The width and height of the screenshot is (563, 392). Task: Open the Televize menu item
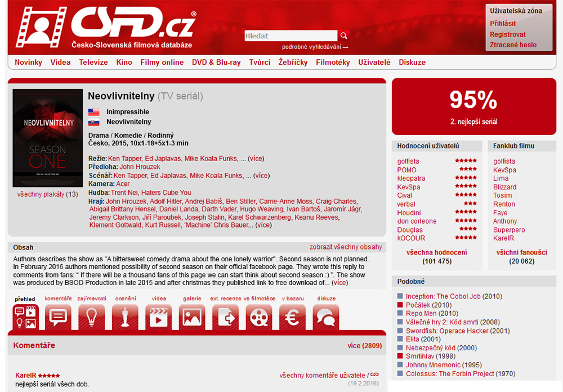click(93, 62)
